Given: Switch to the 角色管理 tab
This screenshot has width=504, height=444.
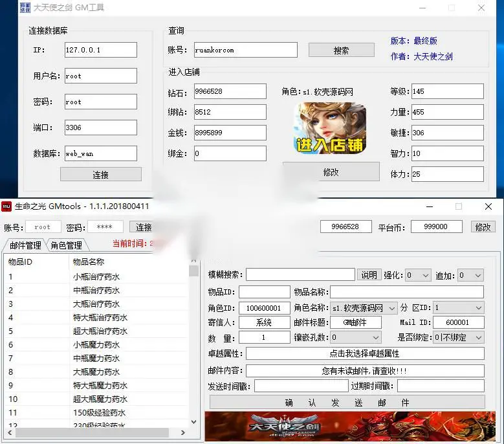Looking at the screenshot, I should pyautogui.click(x=67, y=246).
